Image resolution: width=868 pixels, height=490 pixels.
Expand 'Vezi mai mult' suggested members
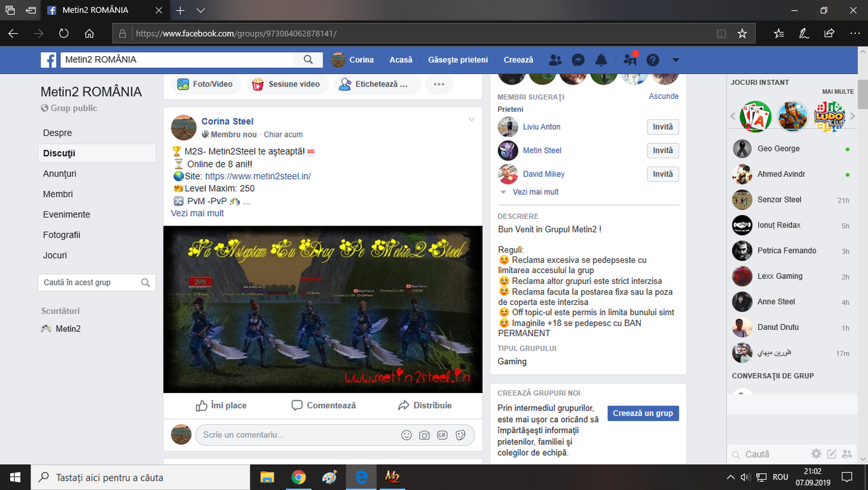point(536,192)
